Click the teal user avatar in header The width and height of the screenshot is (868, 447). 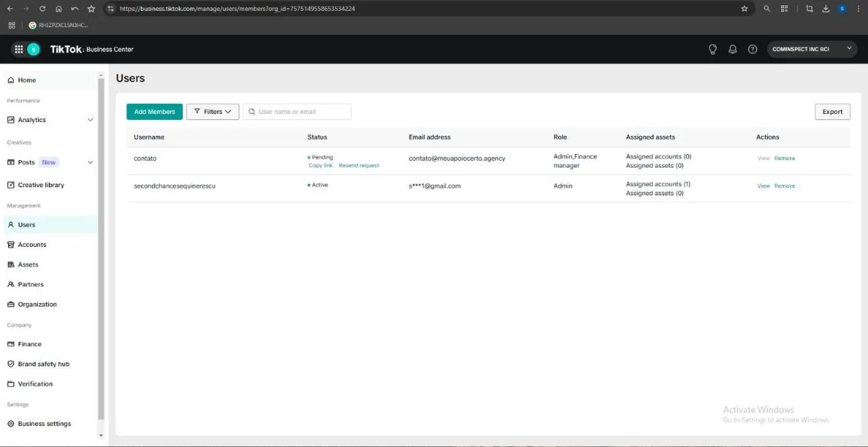pos(33,49)
